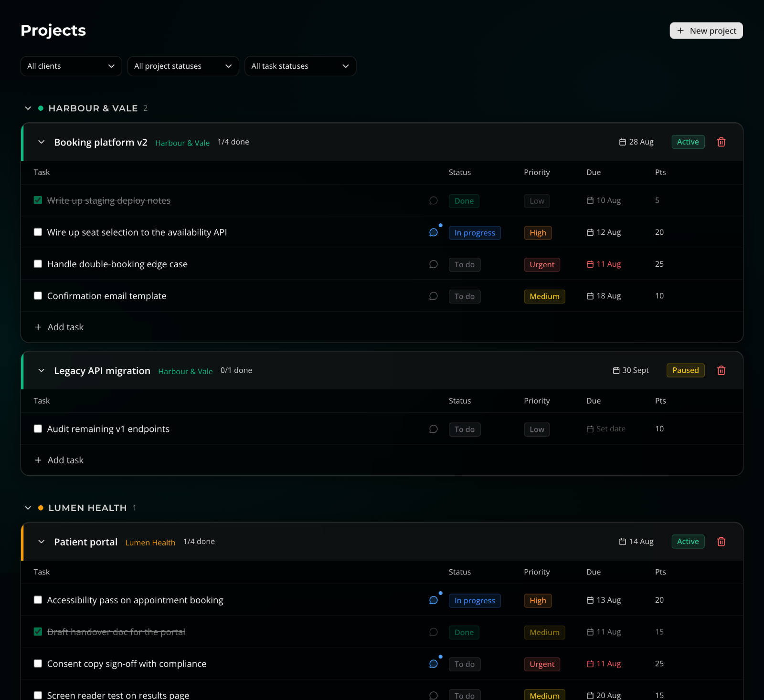
Task: Collapse the Legacy API migration project
Action: click(42, 371)
